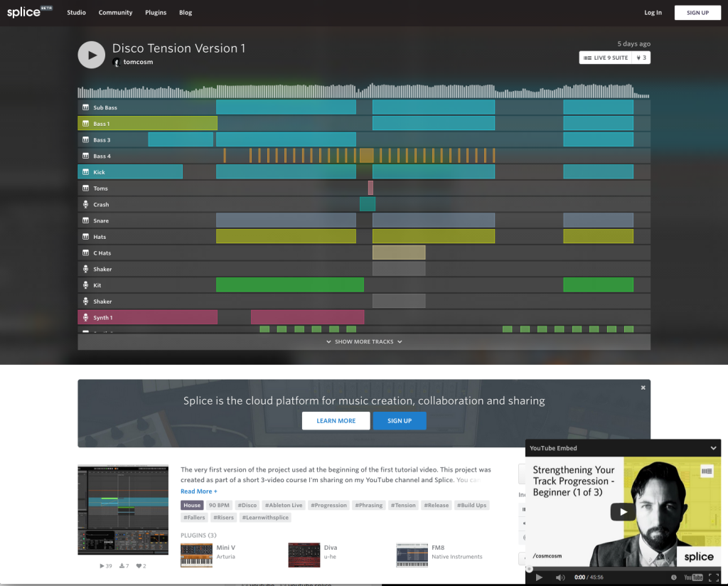The width and height of the screenshot is (728, 586).
Task: Click the Diva plugin image
Action: coord(304,555)
